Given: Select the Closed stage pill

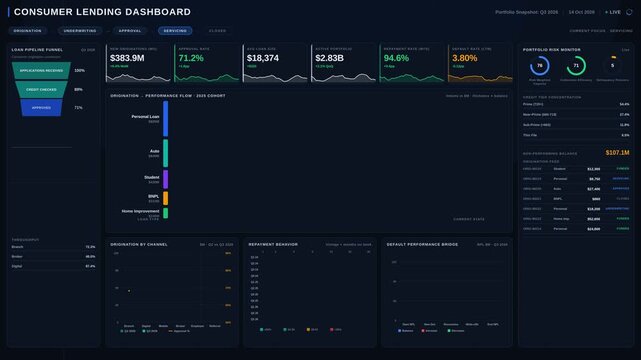Looking at the screenshot, I should [x=217, y=31].
